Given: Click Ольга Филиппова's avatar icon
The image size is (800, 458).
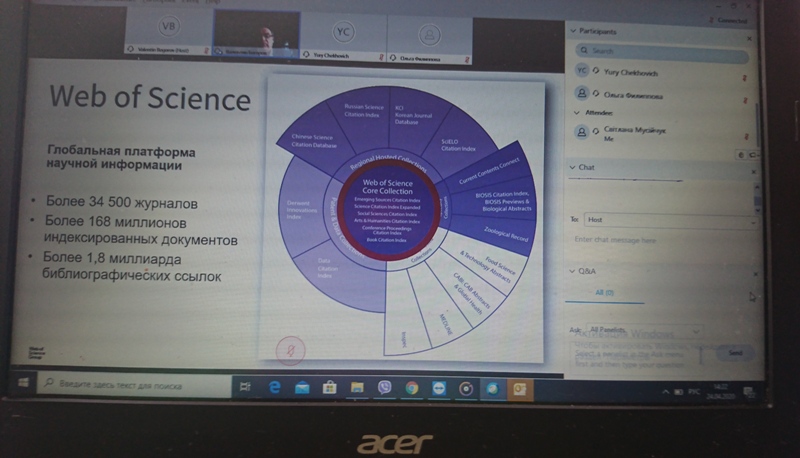Looking at the screenshot, I should pos(581,93).
